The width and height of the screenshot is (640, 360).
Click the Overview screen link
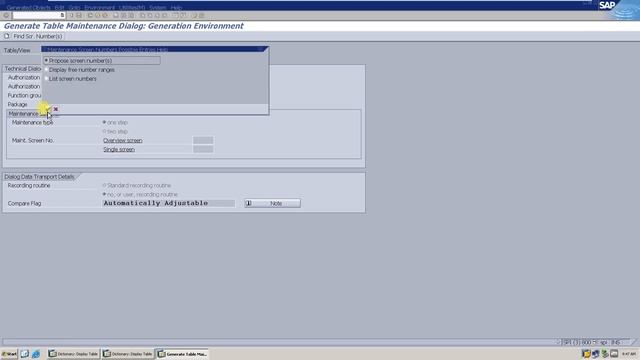[x=122, y=140]
